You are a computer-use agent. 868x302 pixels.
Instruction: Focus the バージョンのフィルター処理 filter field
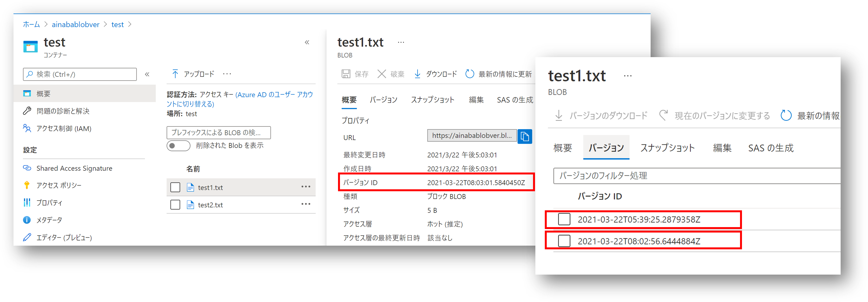697,176
